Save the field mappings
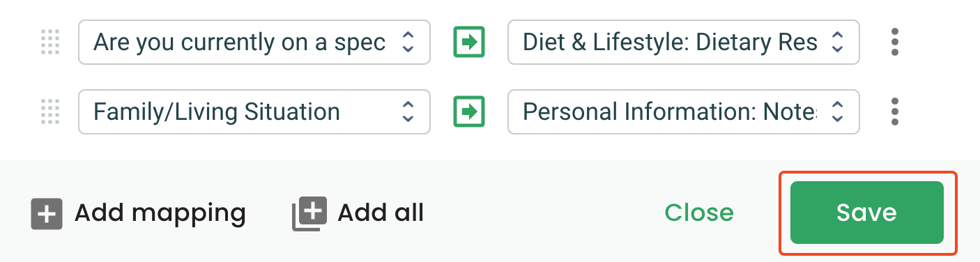 coord(867,213)
